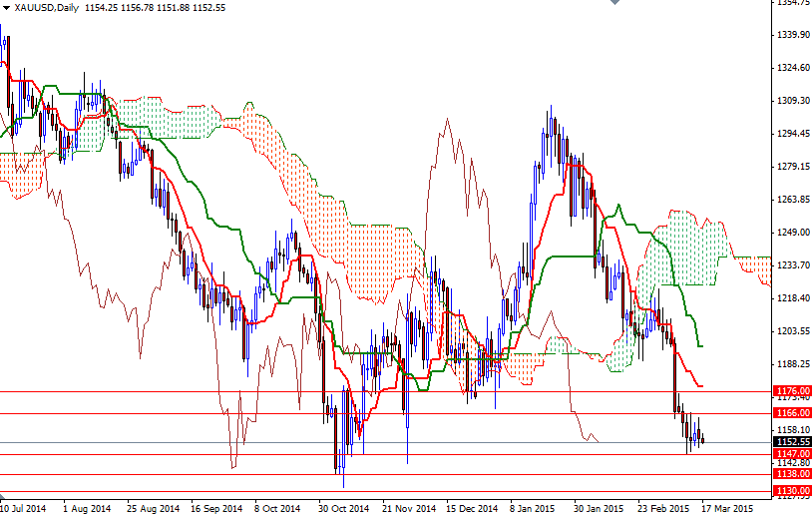This screenshot has height=515, width=812.
Task: Click the 25 Aug 2014 date label
Action: 152,507
